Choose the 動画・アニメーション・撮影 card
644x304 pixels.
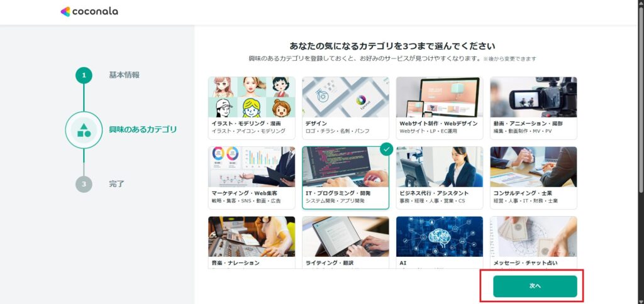tap(533, 108)
